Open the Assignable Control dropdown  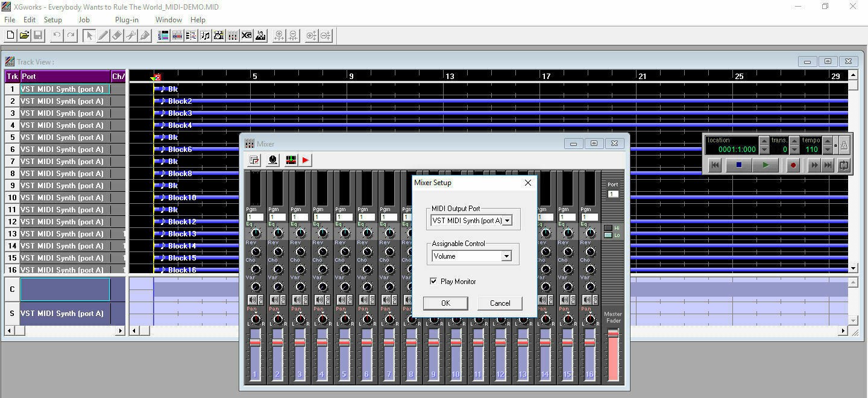pos(507,256)
